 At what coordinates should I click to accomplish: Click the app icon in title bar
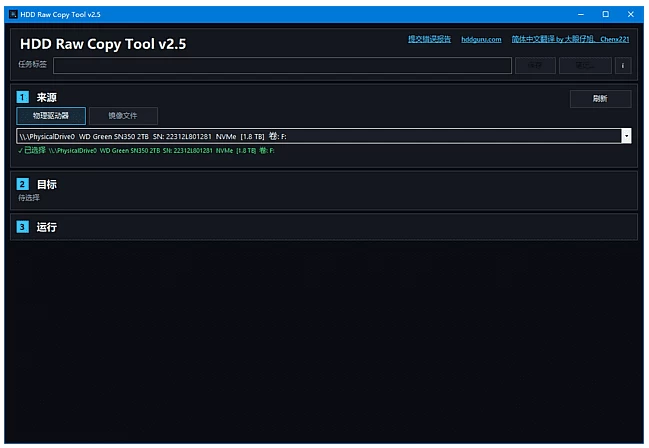(13, 14)
